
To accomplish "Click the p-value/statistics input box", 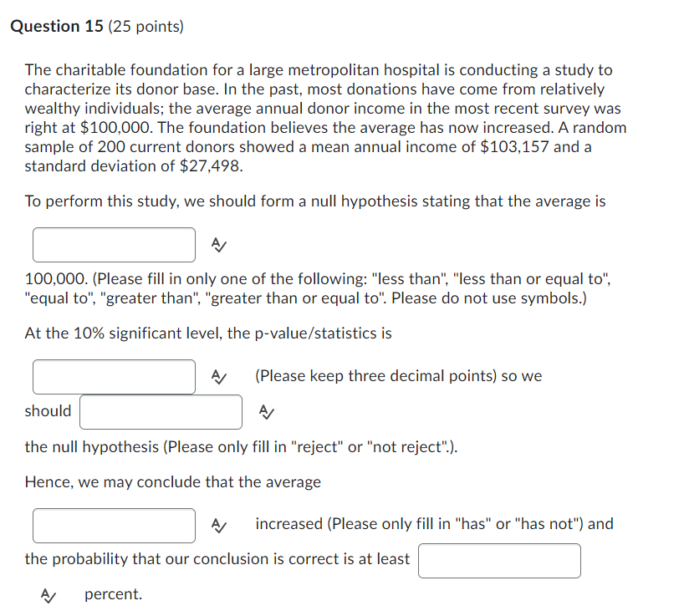I will pos(114,377).
